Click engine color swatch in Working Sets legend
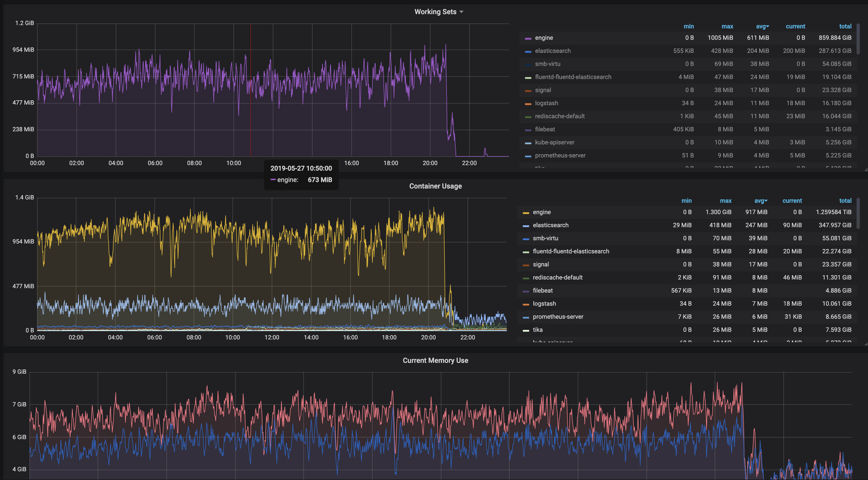Screen dimensions: 868x480 coord(528,38)
